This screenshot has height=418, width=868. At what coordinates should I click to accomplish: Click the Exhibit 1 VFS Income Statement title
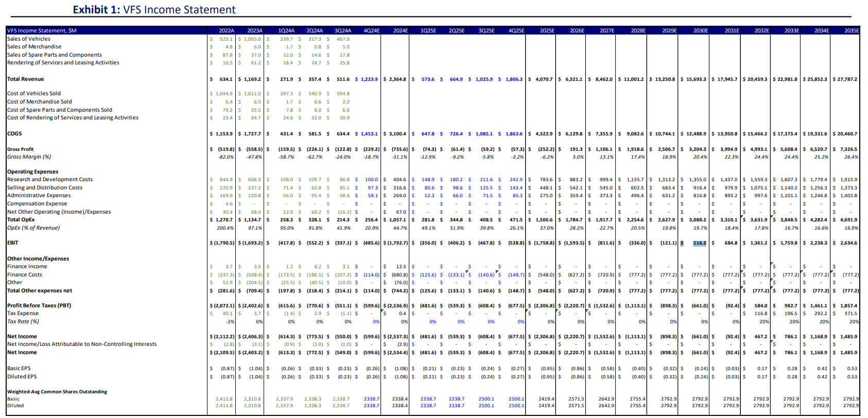coord(154,10)
